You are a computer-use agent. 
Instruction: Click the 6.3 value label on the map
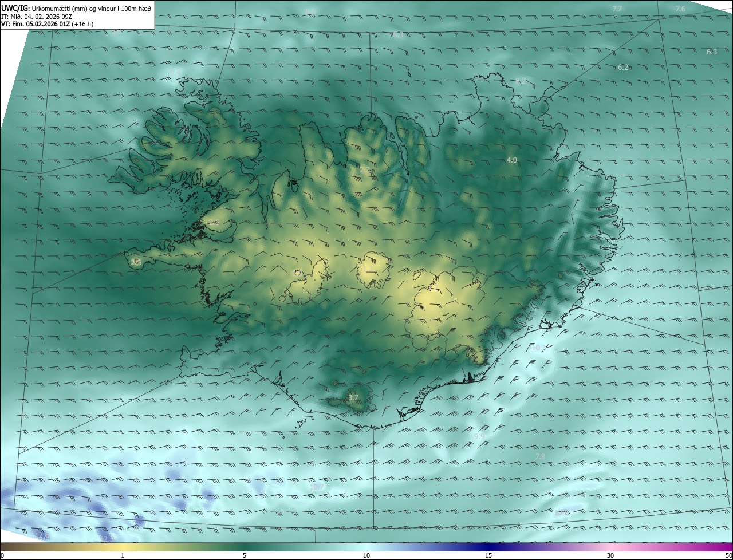coord(712,52)
